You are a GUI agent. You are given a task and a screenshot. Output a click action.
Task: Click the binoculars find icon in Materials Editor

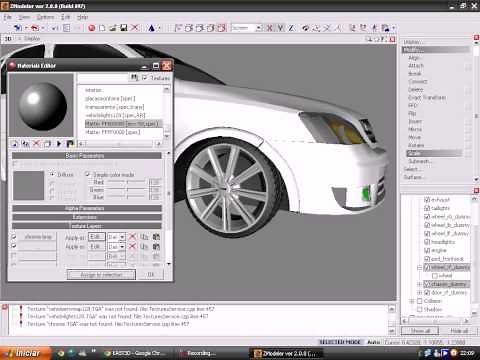click(134, 78)
